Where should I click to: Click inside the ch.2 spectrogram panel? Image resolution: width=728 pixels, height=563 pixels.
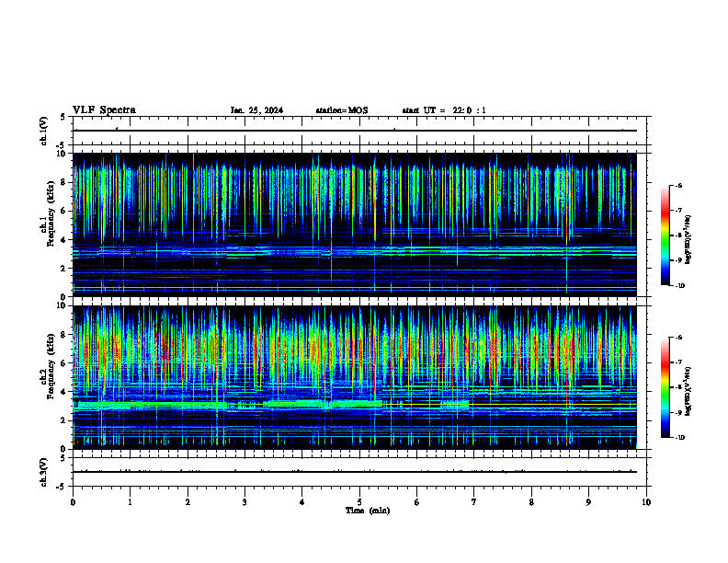[355, 377]
